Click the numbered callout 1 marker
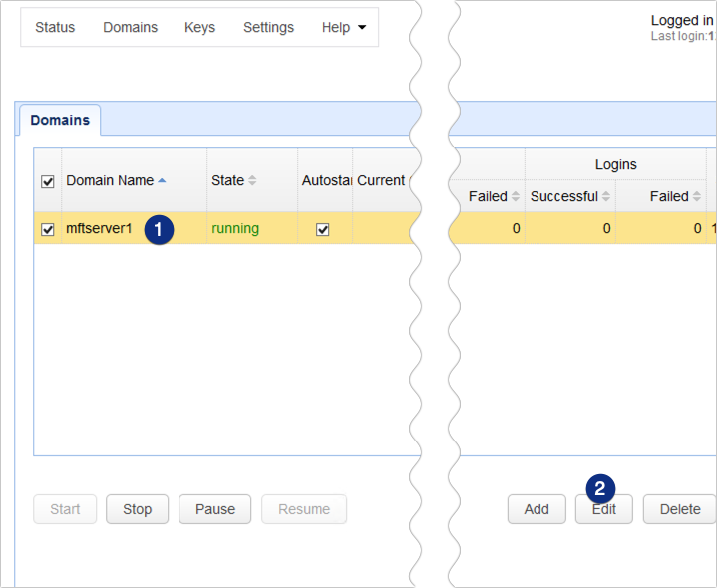The width and height of the screenshot is (717, 588). pyautogui.click(x=160, y=229)
